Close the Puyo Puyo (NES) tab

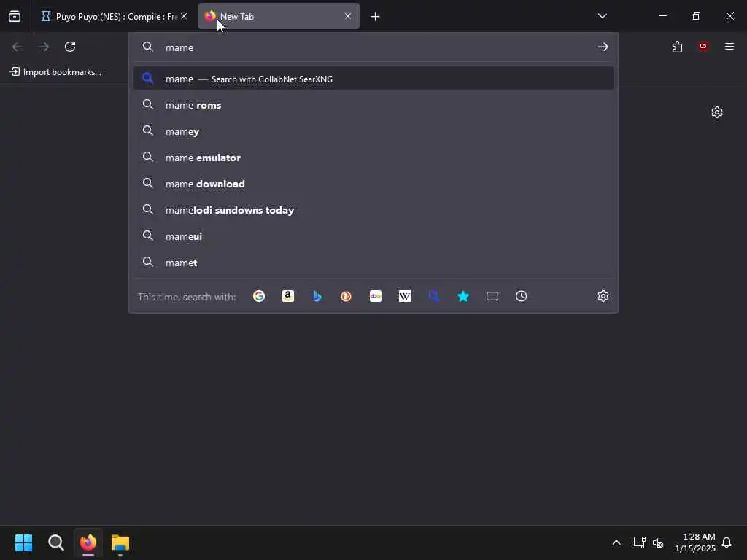tap(184, 16)
